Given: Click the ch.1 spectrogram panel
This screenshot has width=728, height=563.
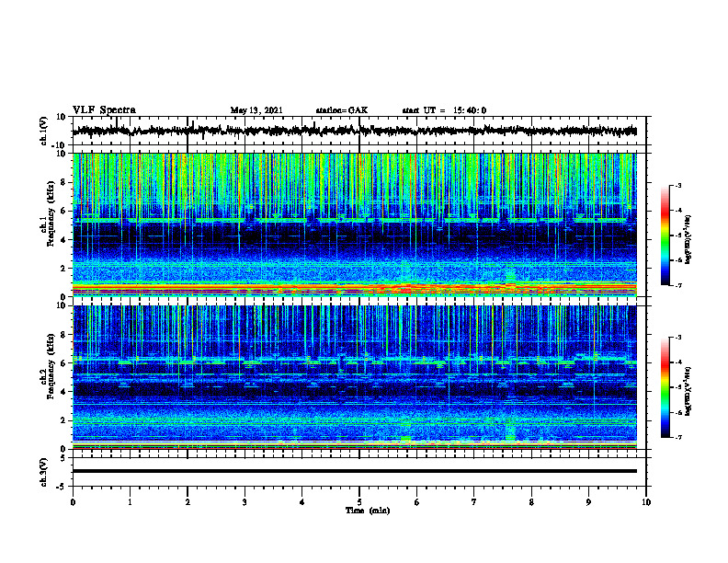Looking at the screenshot, I should [x=355, y=224].
